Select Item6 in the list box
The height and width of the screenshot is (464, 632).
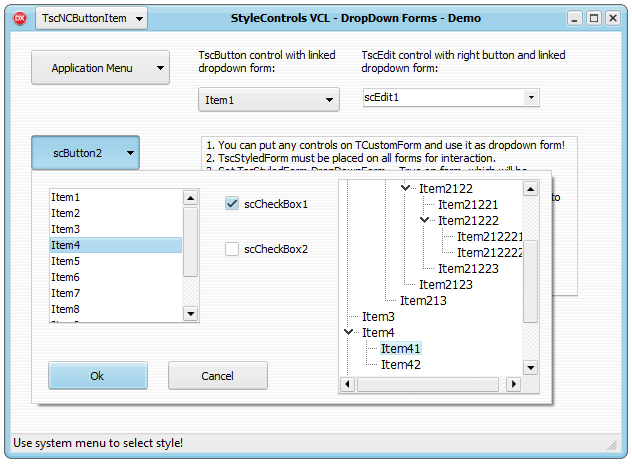click(116, 277)
